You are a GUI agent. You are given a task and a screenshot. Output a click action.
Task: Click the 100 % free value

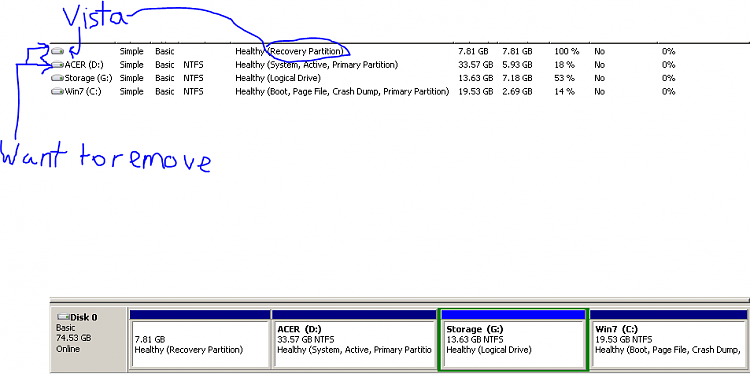click(x=567, y=51)
